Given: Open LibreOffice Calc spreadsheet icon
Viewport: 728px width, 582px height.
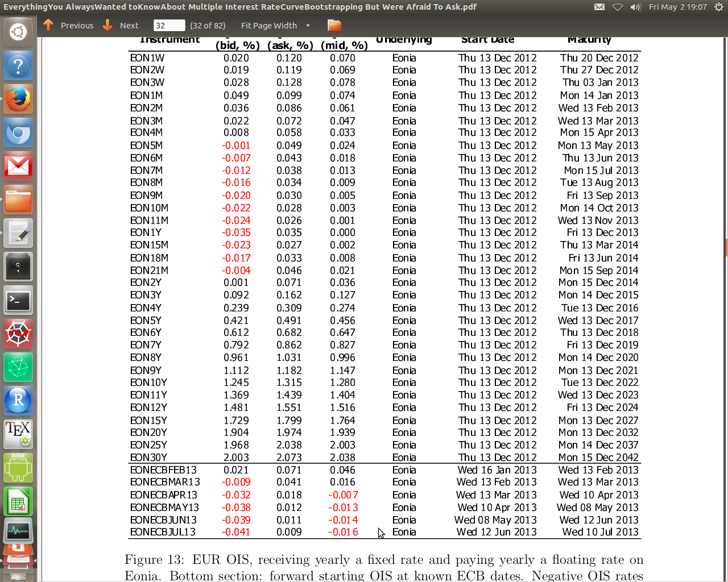Looking at the screenshot, I should [x=18, y=501].
